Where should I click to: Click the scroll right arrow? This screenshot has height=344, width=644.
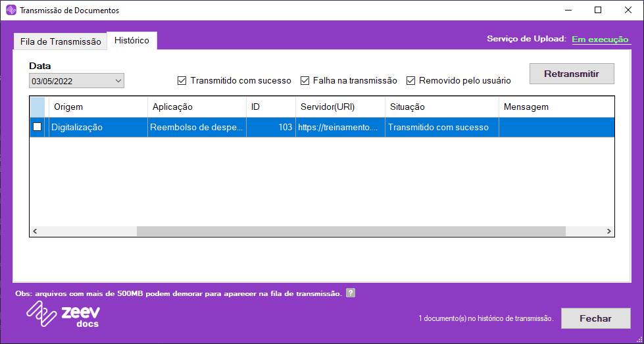click(609, 231)
